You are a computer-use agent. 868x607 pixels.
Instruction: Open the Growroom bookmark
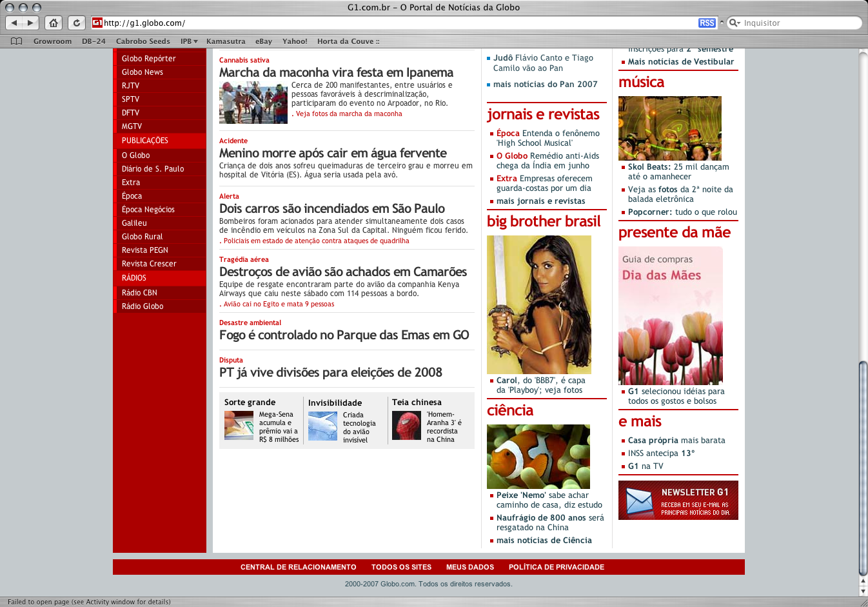(52, 41)
